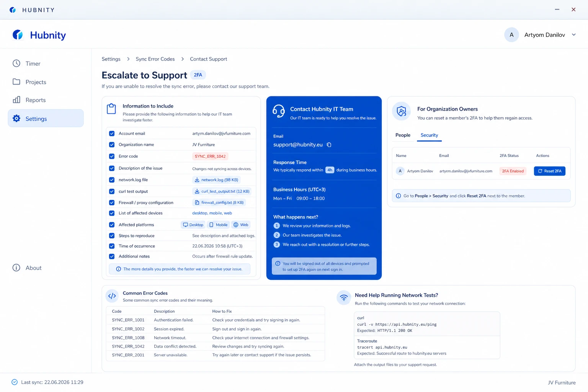Toggle the Time of occurrence checkbox
Screen dimensions: 588x392
(x=112, y=246)
